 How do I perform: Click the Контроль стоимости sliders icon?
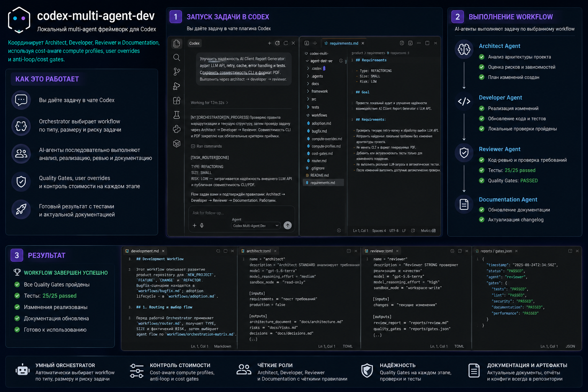[x=137, y=371]
